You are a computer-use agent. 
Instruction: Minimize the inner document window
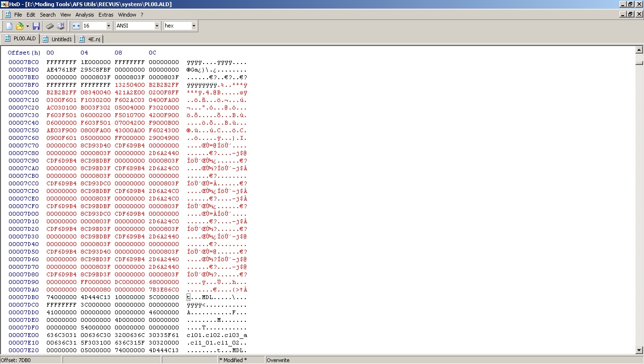click(623, 14)
